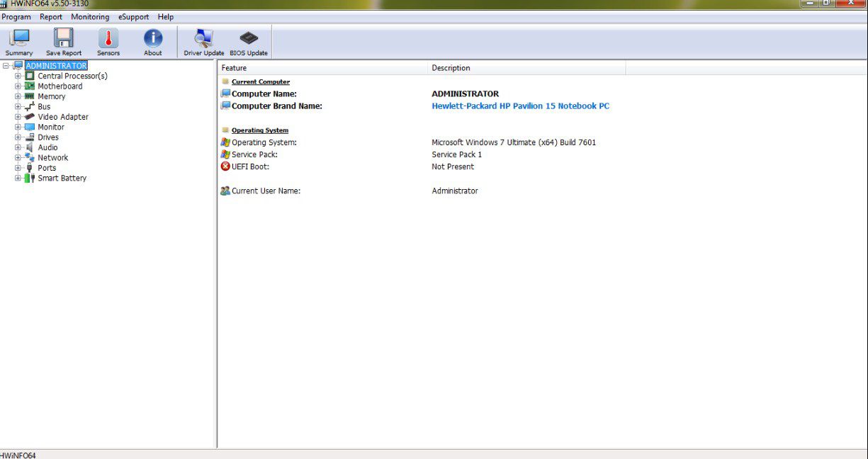Select the Network tree item
Viewport: 868px width, 459px height.
(x=53, y=158)
